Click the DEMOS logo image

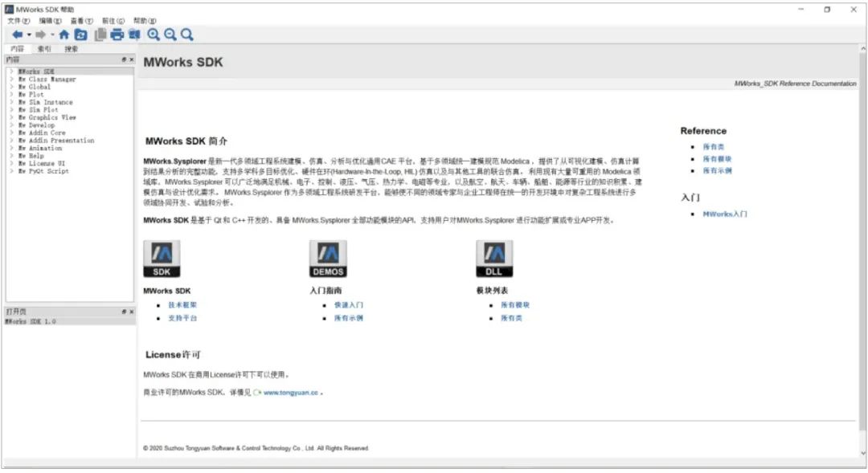coord(328,259)
